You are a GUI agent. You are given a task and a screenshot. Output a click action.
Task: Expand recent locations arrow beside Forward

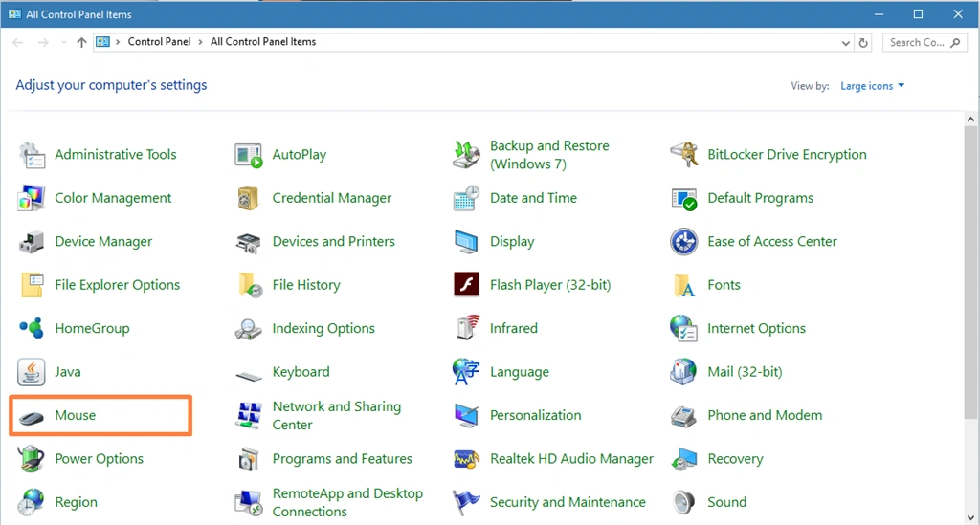point(64,42)
